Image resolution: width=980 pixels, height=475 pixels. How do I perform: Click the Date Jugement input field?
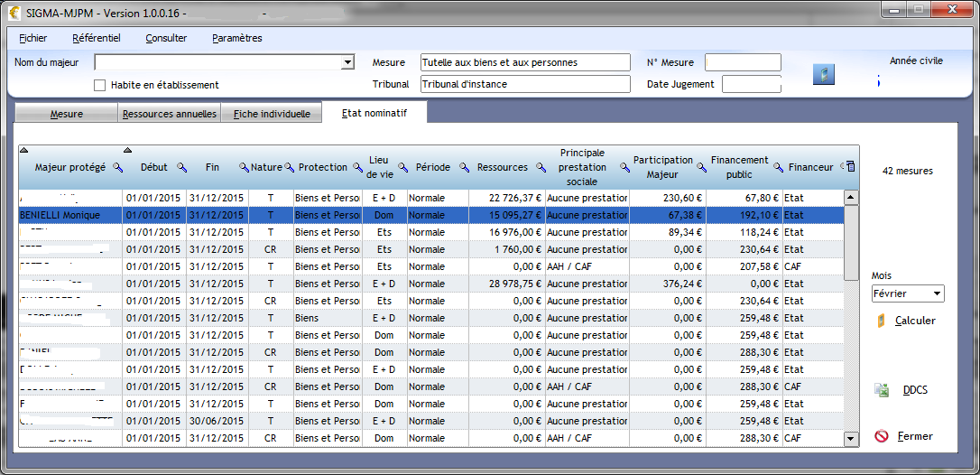(751, 84)
